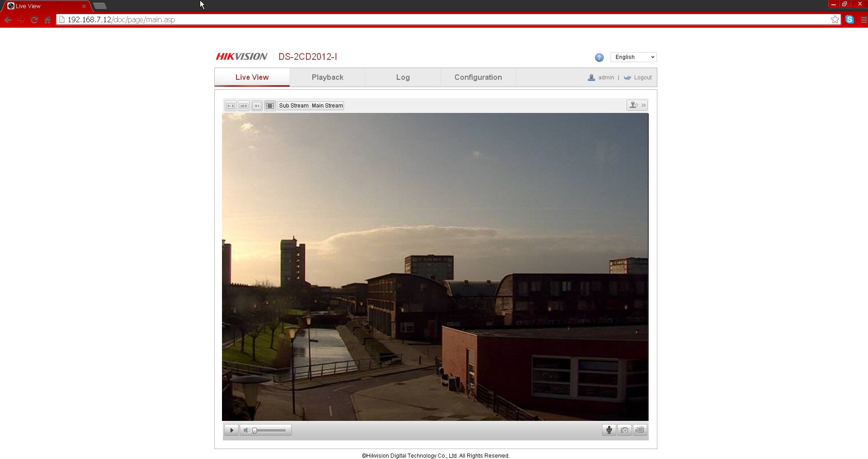This screenshot has height=459, width=868.
Task: Start recording with the video recorder icon
Action: [640, 430]
